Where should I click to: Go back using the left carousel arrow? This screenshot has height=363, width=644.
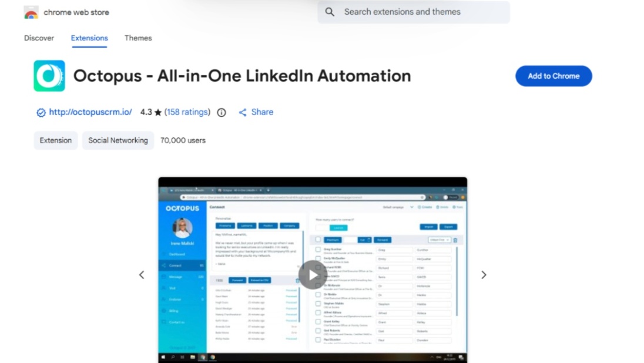(142, 274)
